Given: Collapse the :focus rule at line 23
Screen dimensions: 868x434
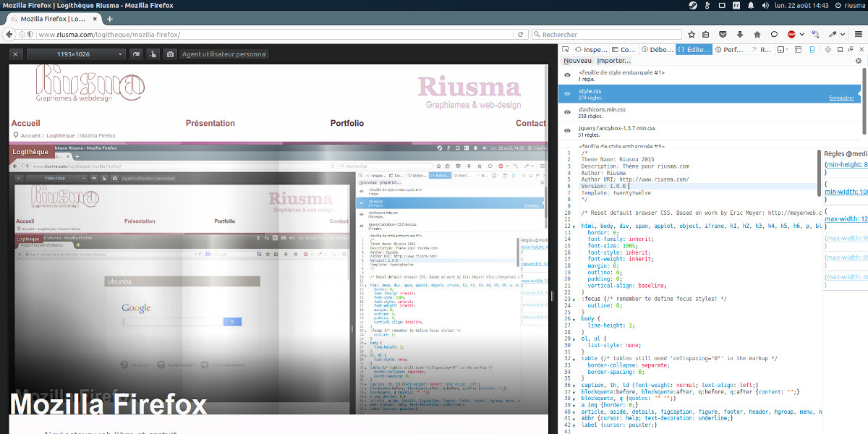Looking at the screenshot, I should 576,299.
